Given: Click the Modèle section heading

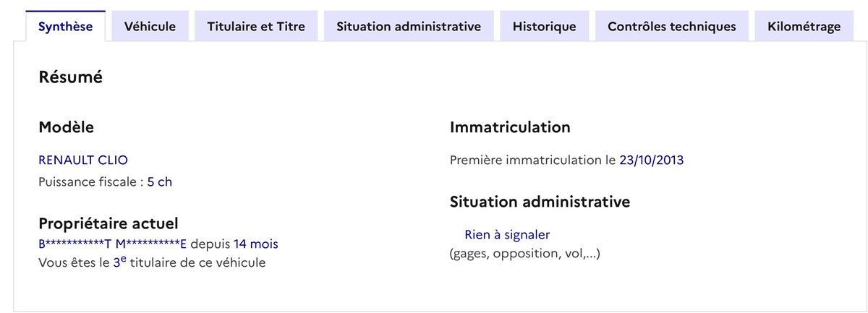Looking at the screenshot, I should pyautogui.click(x=66, y=127).
